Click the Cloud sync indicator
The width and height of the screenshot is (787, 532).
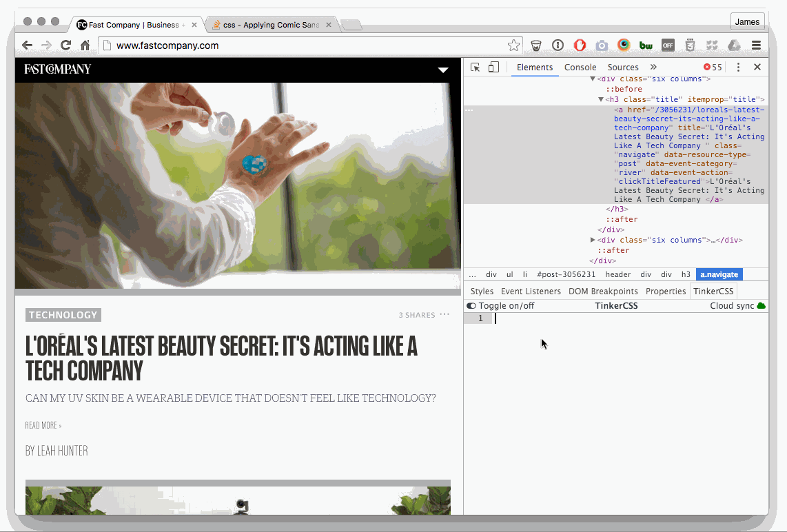point(738,306)
